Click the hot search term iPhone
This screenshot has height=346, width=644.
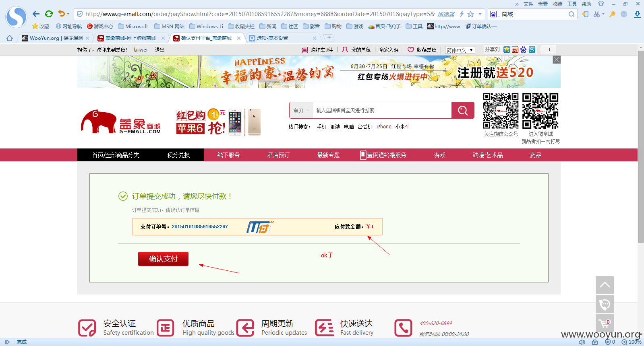(x=384, y=127)
